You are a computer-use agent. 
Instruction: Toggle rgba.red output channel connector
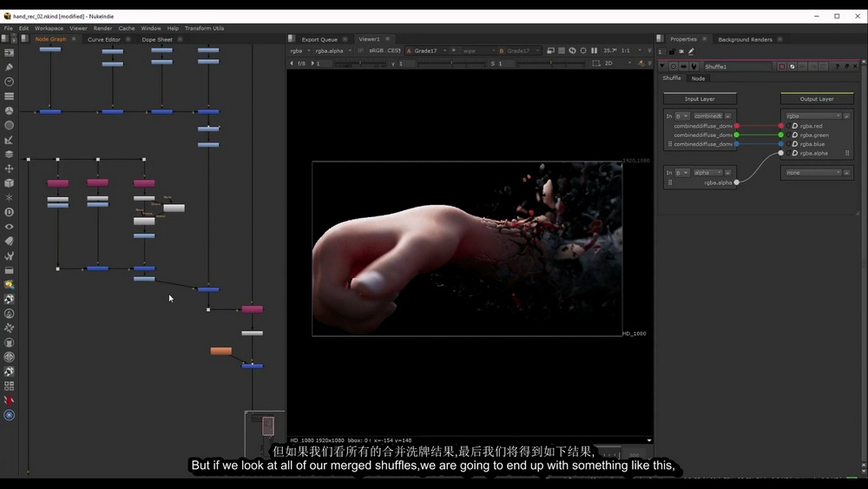pos(781,126)
